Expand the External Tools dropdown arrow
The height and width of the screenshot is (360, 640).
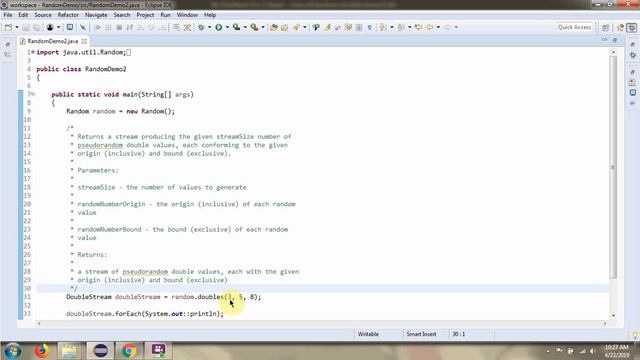[262, 27]
